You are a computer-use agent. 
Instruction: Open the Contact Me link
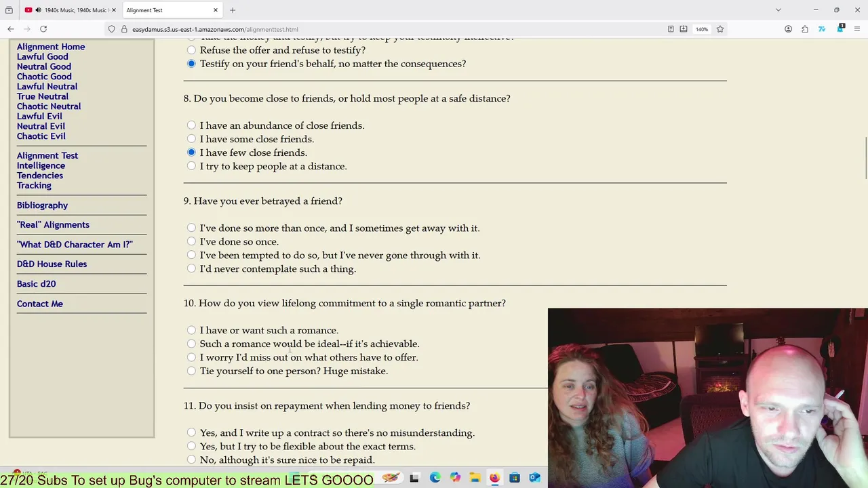coord(40,304)
